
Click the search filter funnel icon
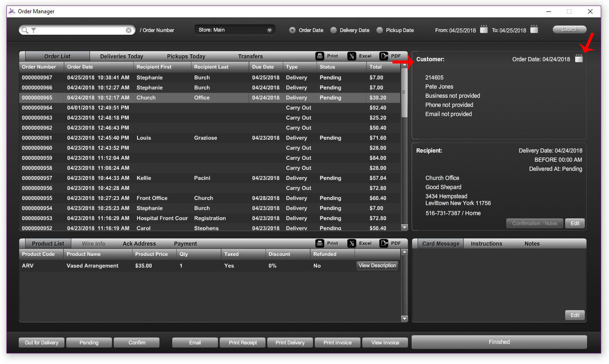[33, 30]
